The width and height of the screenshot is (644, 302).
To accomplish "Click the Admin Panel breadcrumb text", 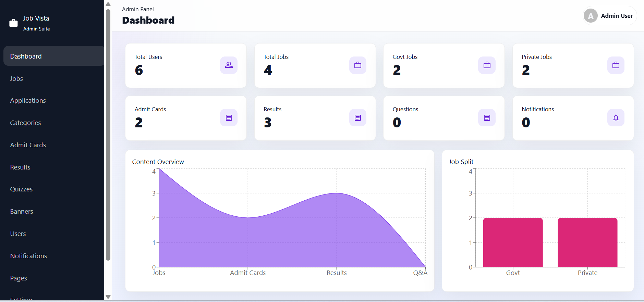I will pyautogui.click(x=138, y=9).
